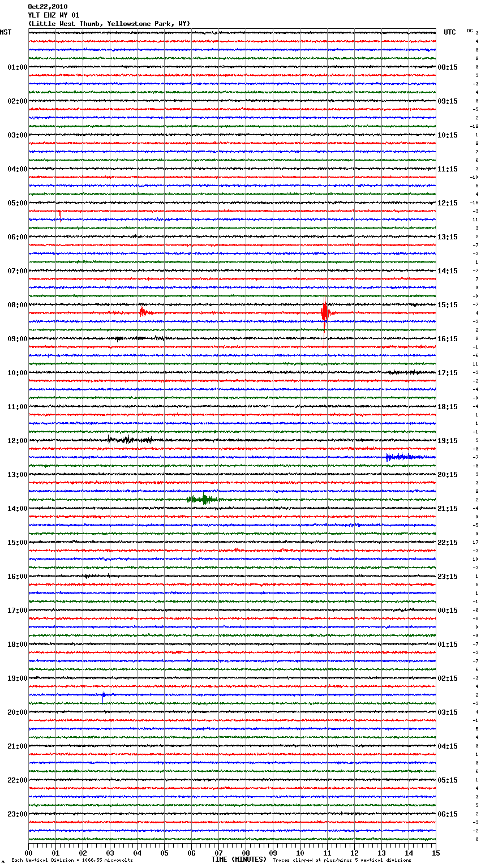481x868 pixels.
Task: Click the '21:00' MST time label
Action: tap(18, 746)
